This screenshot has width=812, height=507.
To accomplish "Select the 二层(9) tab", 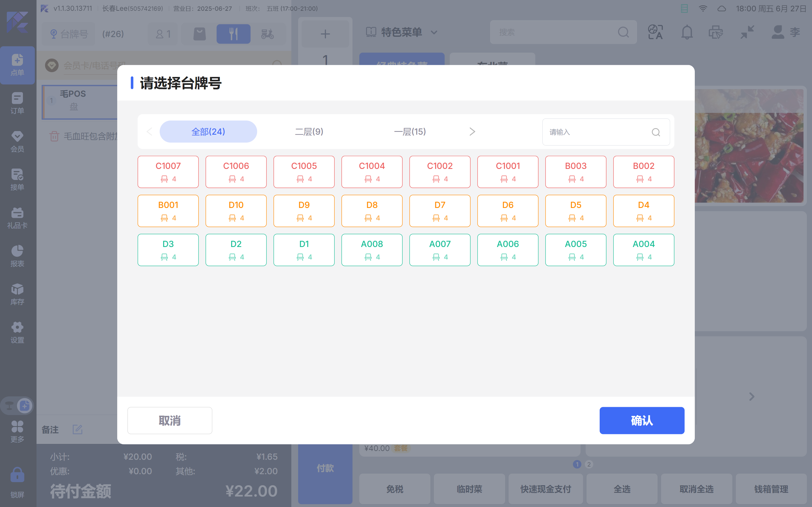I will 309,132.
